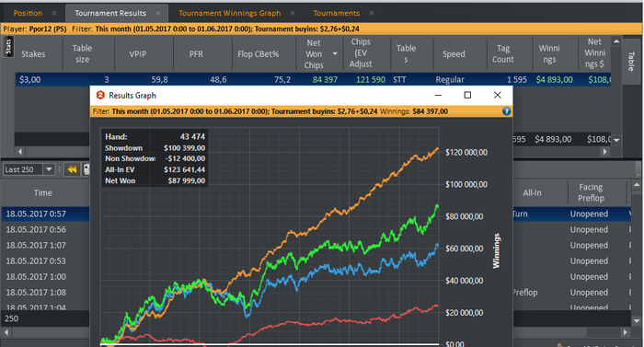Click the Non Showdown legend row
Viewport: 644px width, 347px height.
(x=155, y=158)
